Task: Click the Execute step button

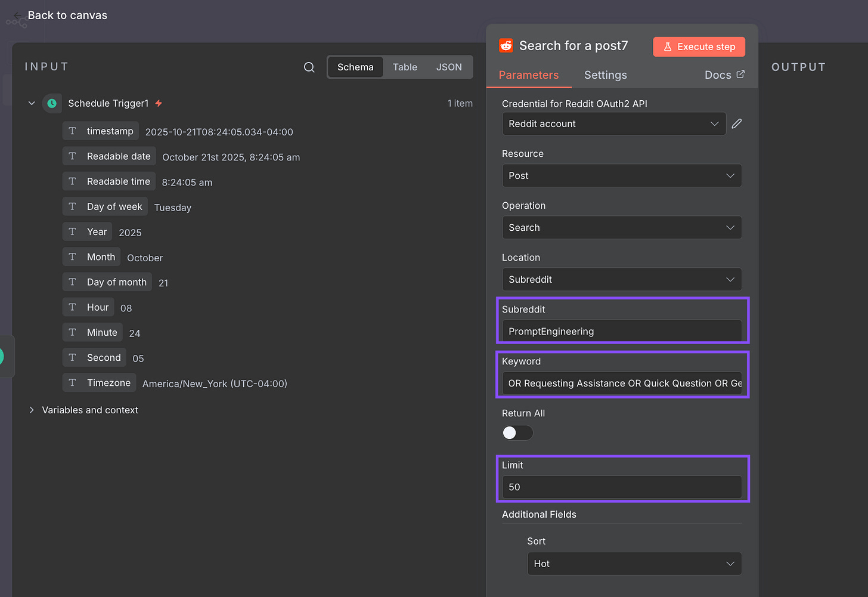Action: point(699,47)
